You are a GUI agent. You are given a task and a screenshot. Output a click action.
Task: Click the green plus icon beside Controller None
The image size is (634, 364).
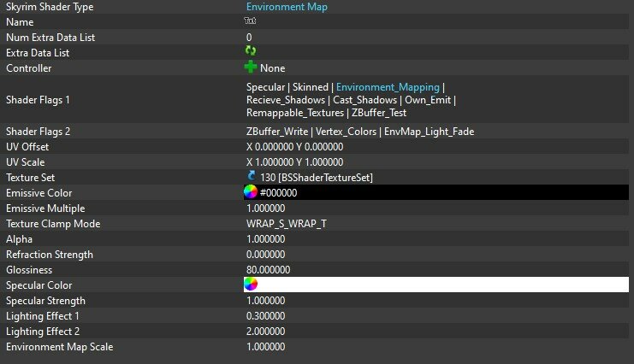click(x=251, y=67)
